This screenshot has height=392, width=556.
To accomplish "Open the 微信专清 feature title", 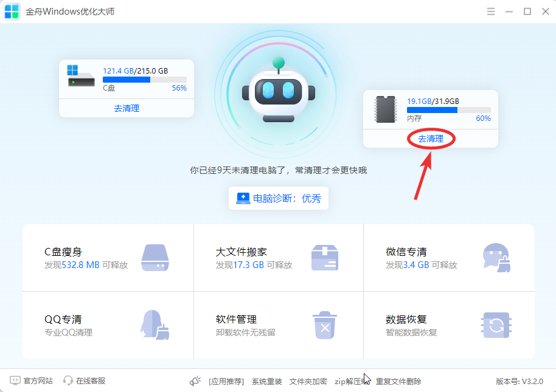I will [406, 252].
